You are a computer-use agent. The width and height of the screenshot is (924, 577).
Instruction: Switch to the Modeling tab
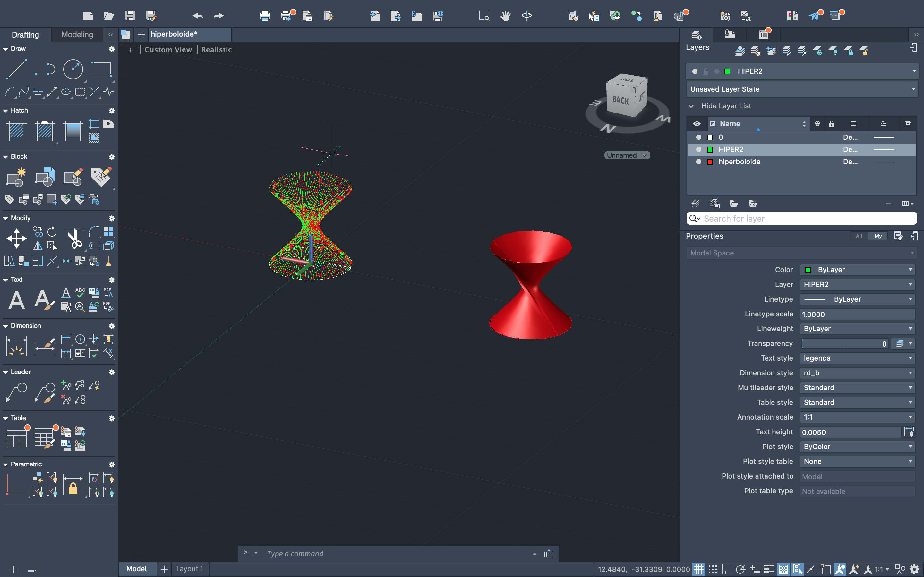click(77, 35)
